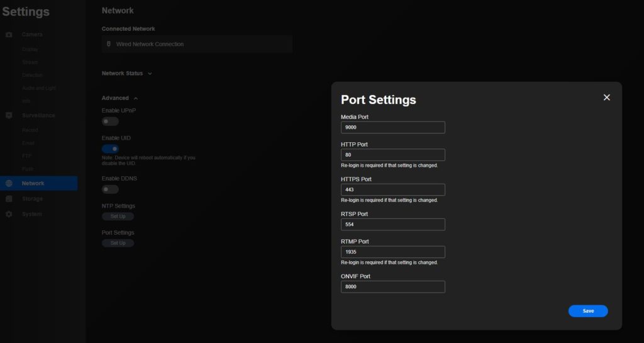Click the Media Port input field

tap(392, 128)
